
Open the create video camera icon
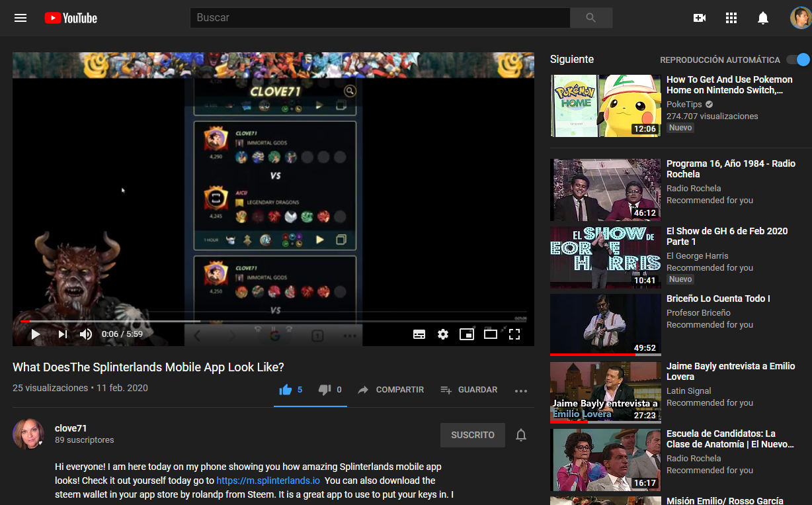[700, 18]
